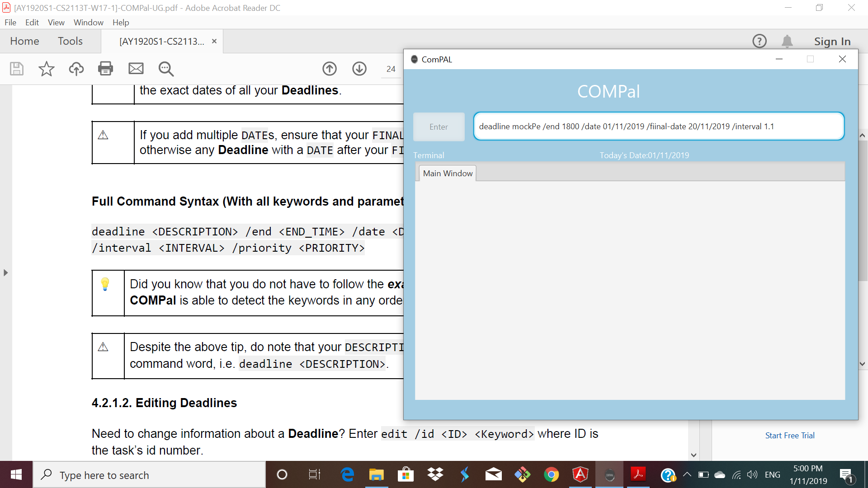The height and width of the screenshot is (488, 868).
Task: Open the find text magnifier icon
Action: (166, 69)
